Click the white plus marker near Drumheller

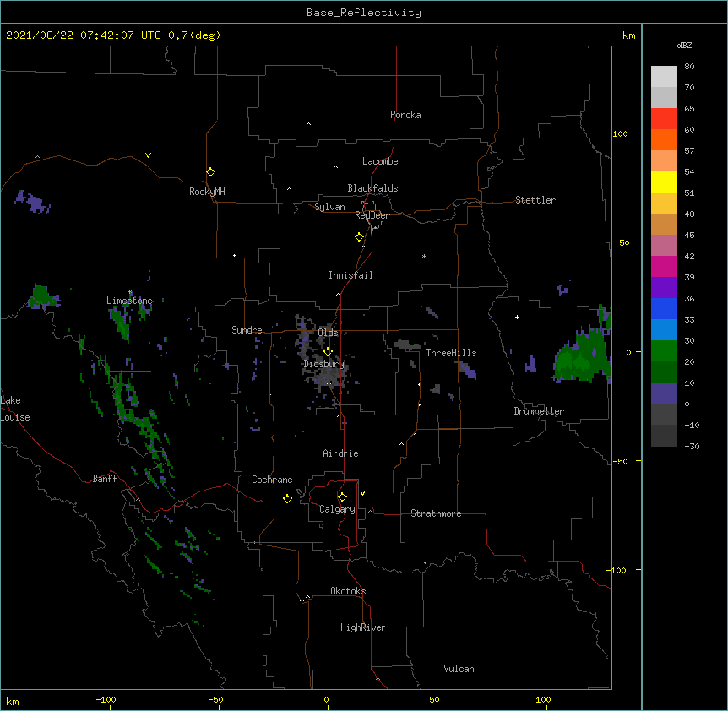pos(517,317)
